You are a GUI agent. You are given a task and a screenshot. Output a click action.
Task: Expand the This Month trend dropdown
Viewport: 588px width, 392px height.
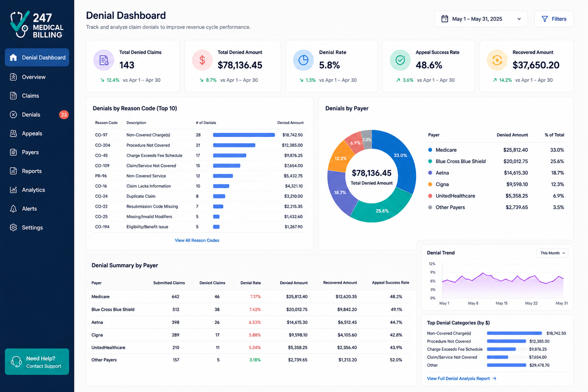tap(552, 253)
